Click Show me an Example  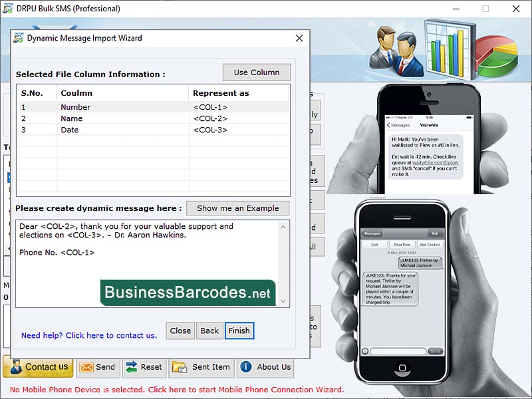(237, 208)
